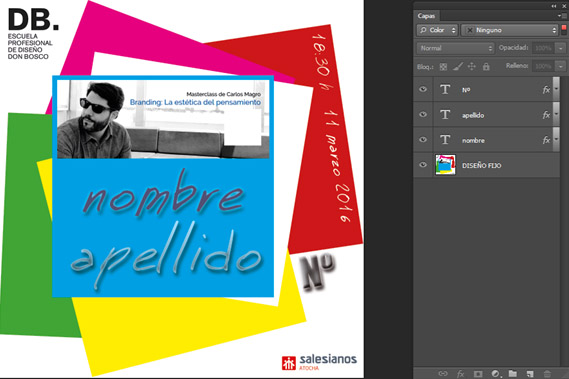Lock image pixels with brush icon
This screenshot has height=379, width=569.
click(458, 66)
